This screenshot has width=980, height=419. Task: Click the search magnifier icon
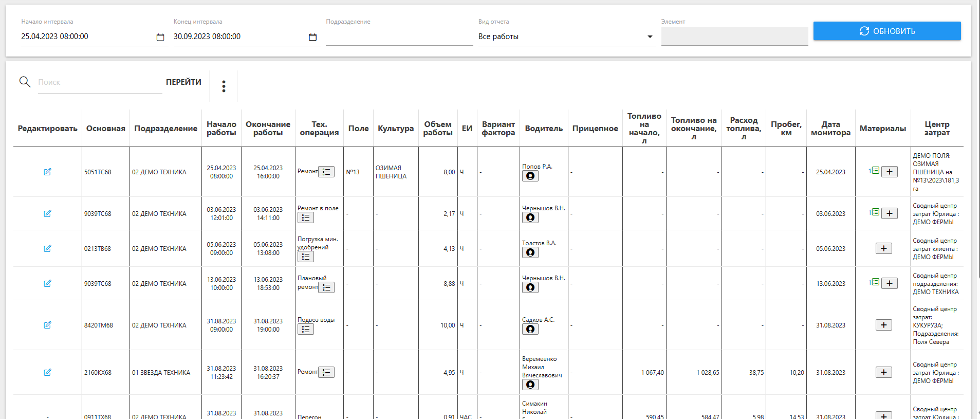pos(25,82)
